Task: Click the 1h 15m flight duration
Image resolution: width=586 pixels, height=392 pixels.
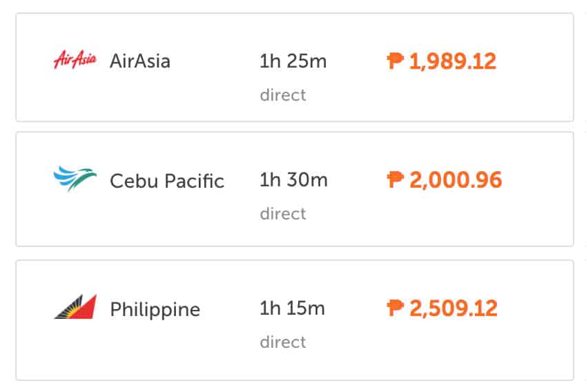Action: (292, 308)
